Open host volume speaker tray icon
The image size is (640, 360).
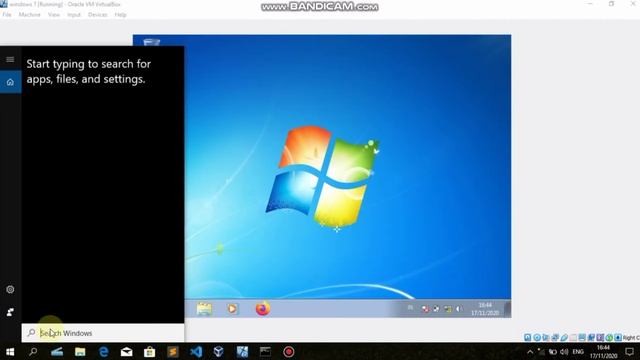click(x=564, y=352)
